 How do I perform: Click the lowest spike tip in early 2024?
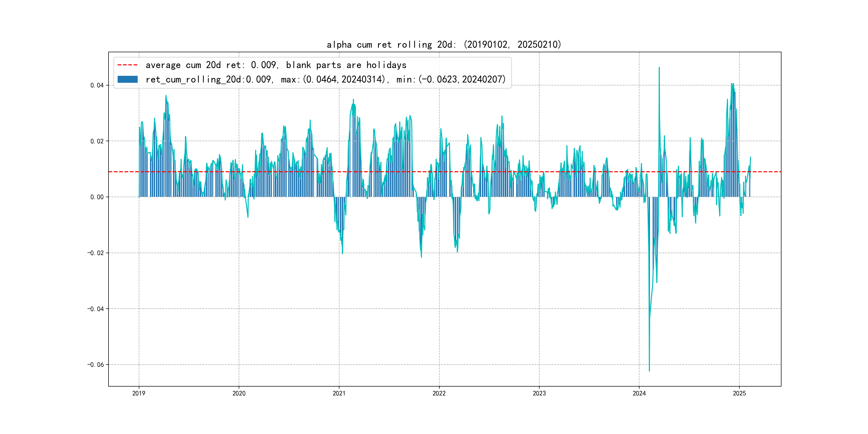click(649, 371)
